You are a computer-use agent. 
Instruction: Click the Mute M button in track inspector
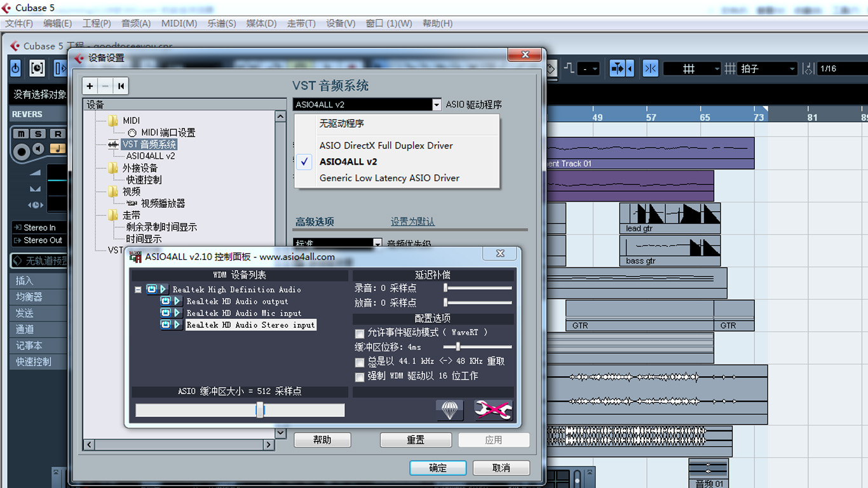(x=22, y=133)
